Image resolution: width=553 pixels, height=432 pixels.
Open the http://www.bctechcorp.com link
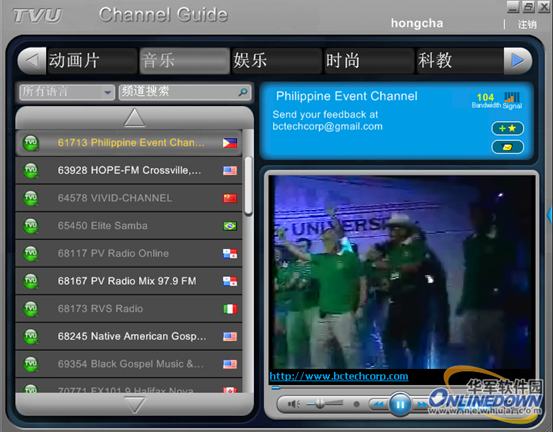(339, 376)
